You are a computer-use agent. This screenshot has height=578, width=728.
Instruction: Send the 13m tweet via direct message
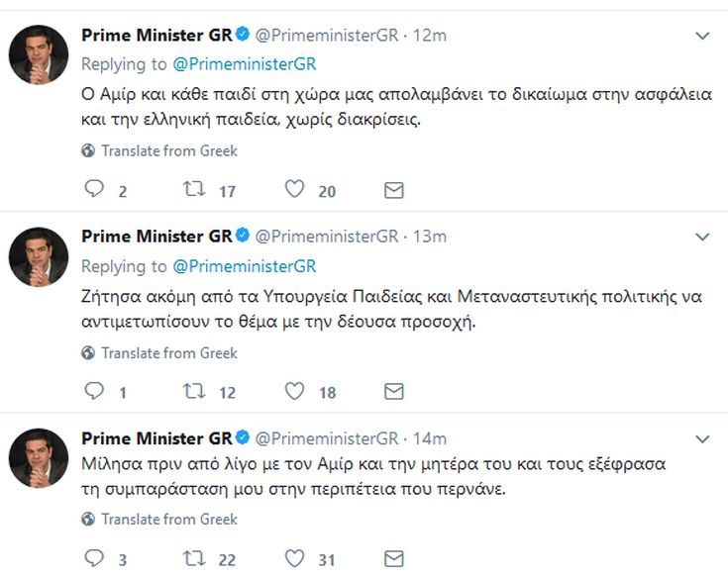[393, 392]
